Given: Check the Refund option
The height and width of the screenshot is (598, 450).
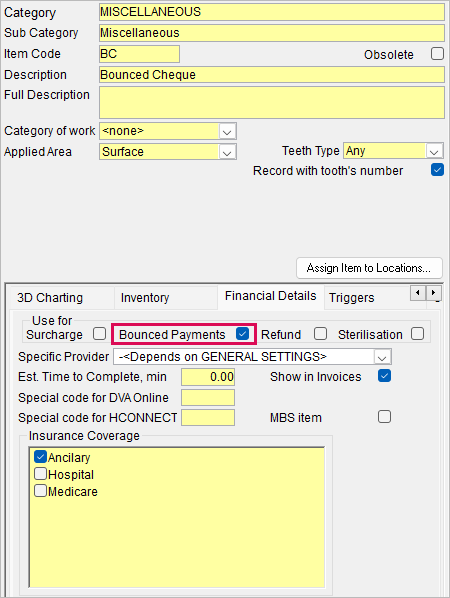Looking at the screenshot, I should click(x=320, y=334).
